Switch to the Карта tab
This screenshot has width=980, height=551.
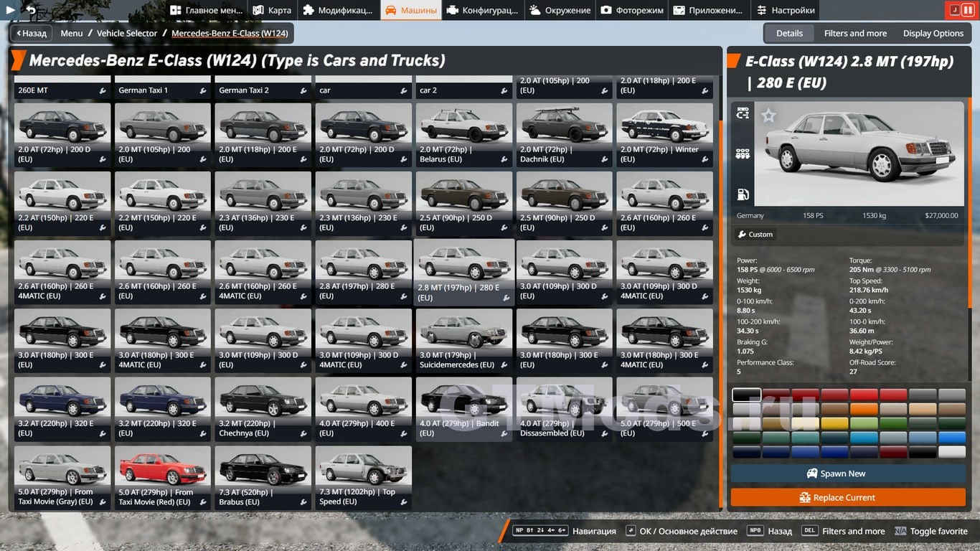pos(272,10)
